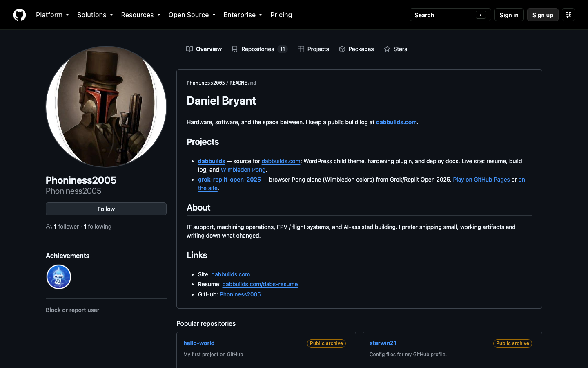Open the Pull Shark achievement badge

pyautogui.click(x=59, y=277)
